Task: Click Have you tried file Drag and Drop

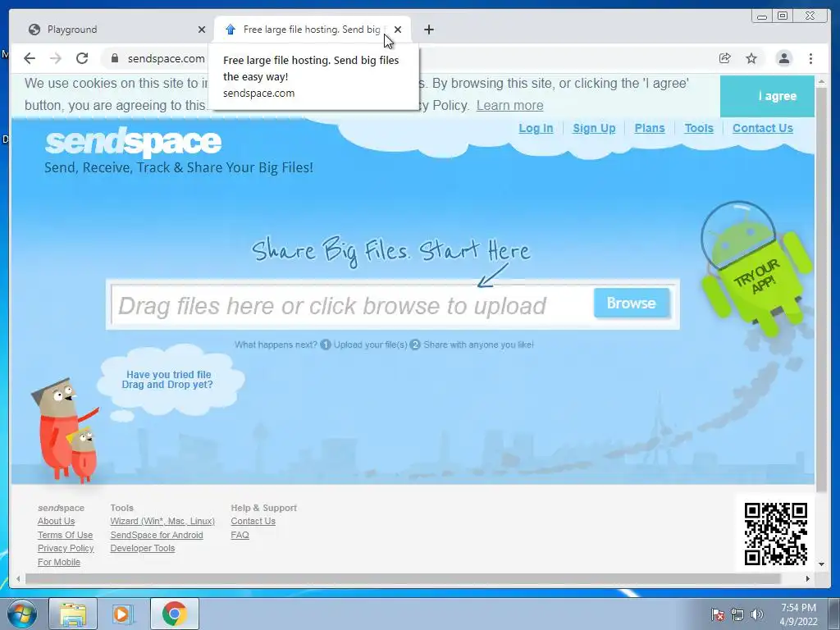Action: 167,379
